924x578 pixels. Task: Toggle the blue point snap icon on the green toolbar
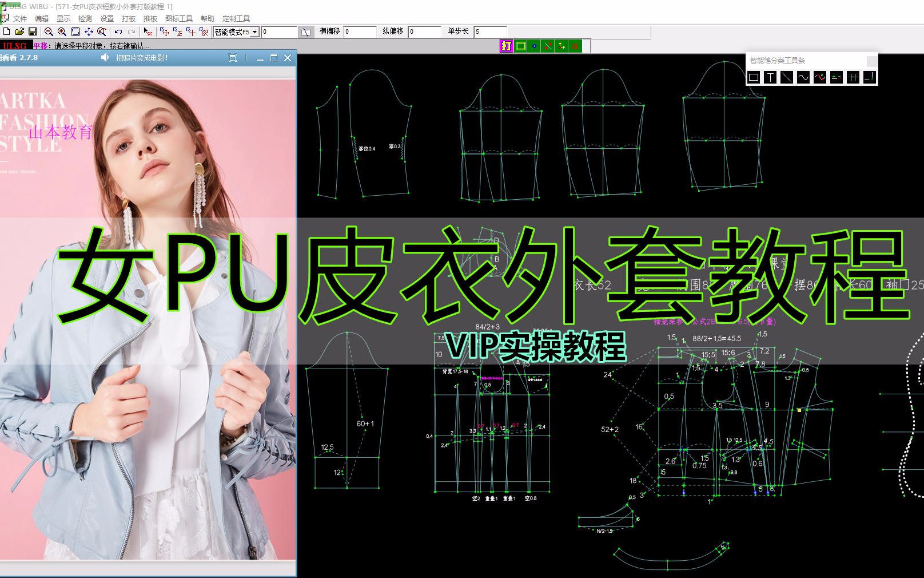coord(535,46)
